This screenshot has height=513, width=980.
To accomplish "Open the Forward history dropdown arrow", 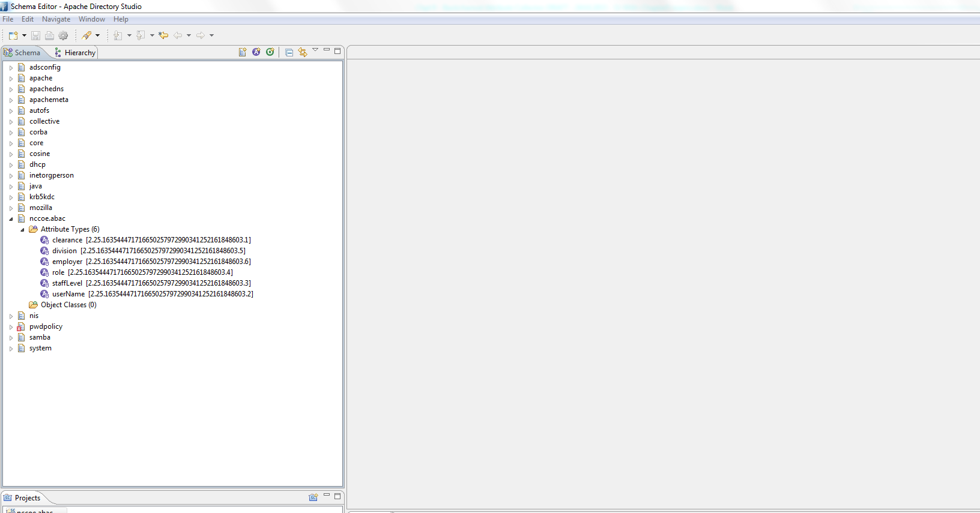I will coord(211,35).
